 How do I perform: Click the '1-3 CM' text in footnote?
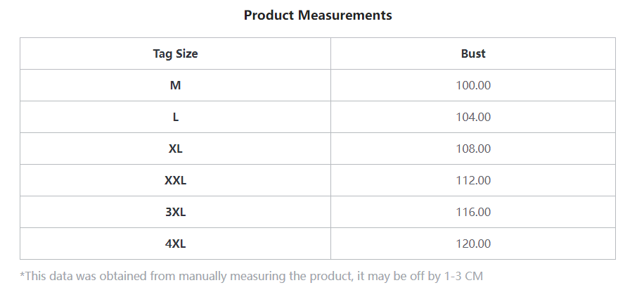tap(464, 276)
